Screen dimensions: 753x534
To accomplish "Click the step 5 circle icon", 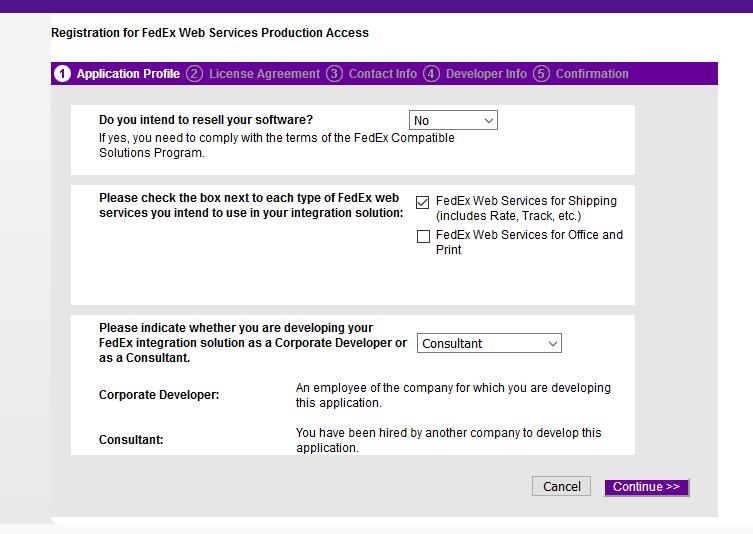I will (541, 74).
